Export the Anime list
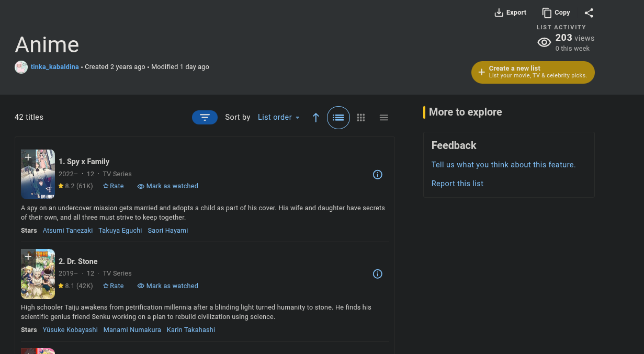644x354 pixels. pos(510,13)
